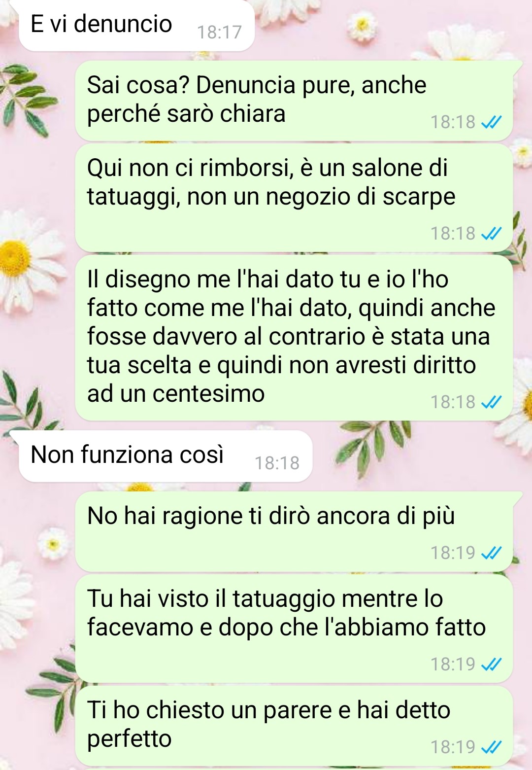
Task: Tap 18:18 timestamp on "Non funziona così"
Action: point(277,463)
